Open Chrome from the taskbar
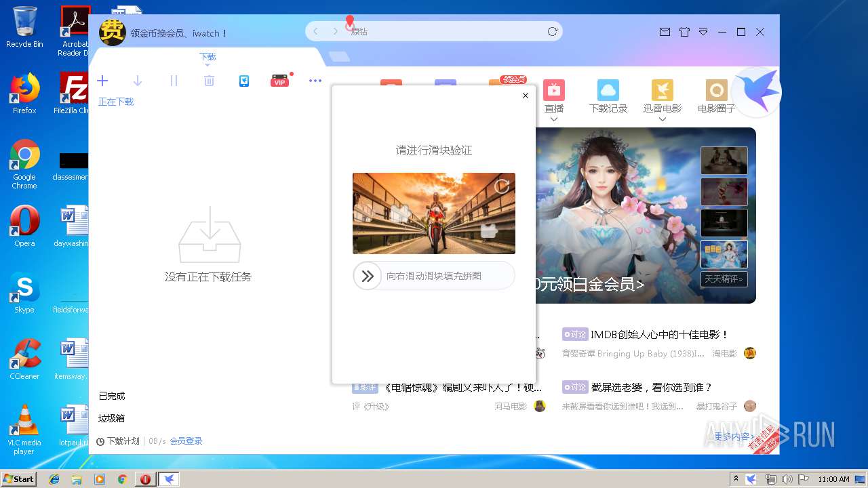Screen dimensions: 868x488 coord(123,479)
